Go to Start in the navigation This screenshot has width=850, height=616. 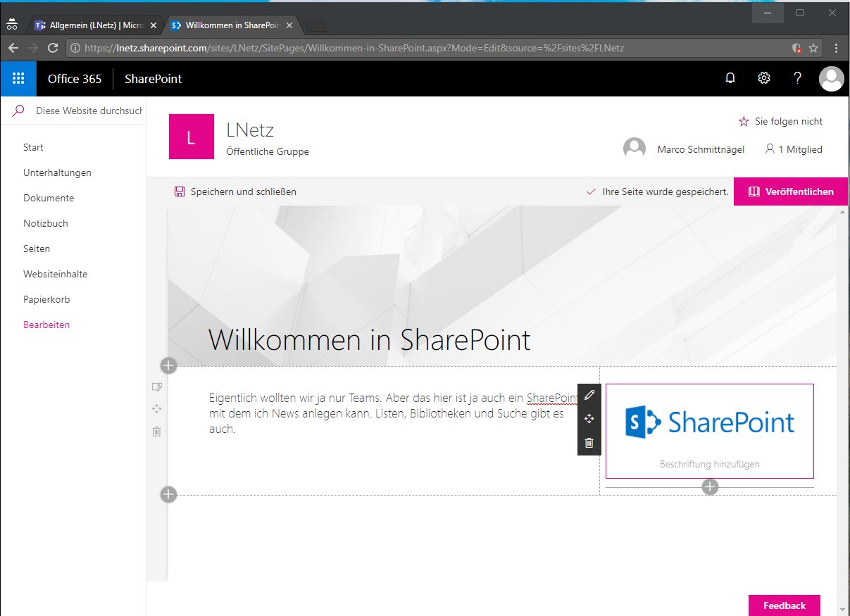pyautogui.click(x=33, y=147)
